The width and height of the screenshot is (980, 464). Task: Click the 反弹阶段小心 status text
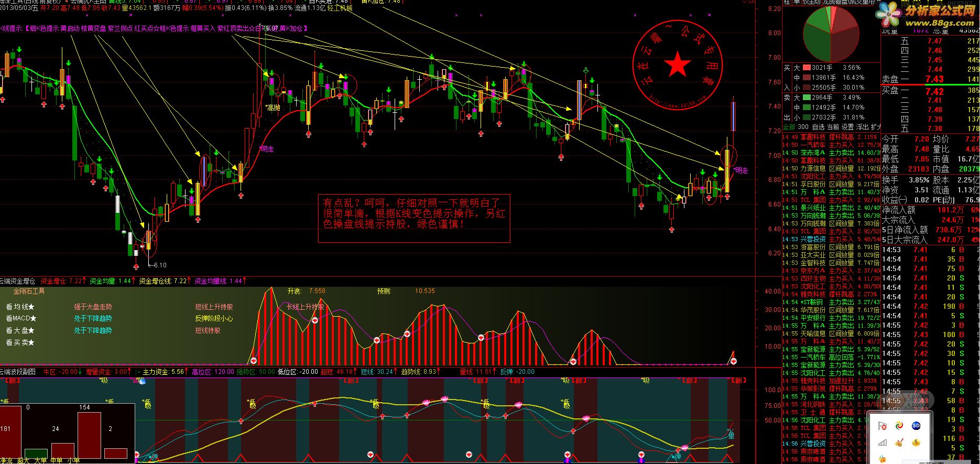point(214,318)
